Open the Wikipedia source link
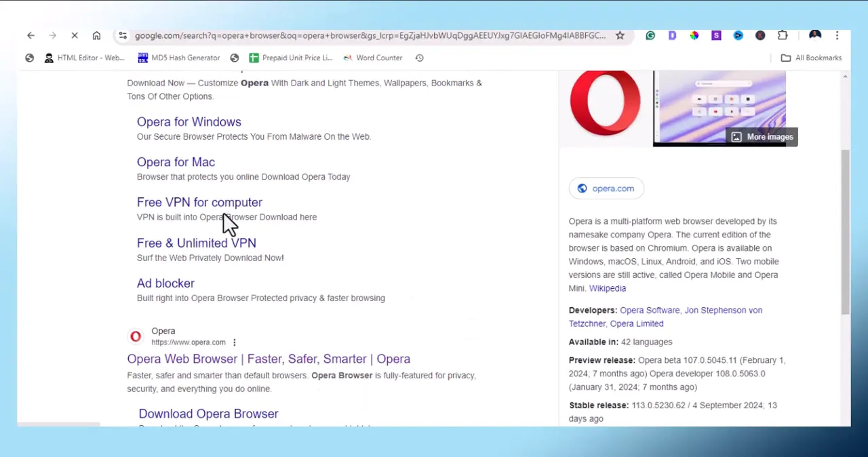Viewport: 868px width, 457px height. pyautogui.click(x=608, y=288)
